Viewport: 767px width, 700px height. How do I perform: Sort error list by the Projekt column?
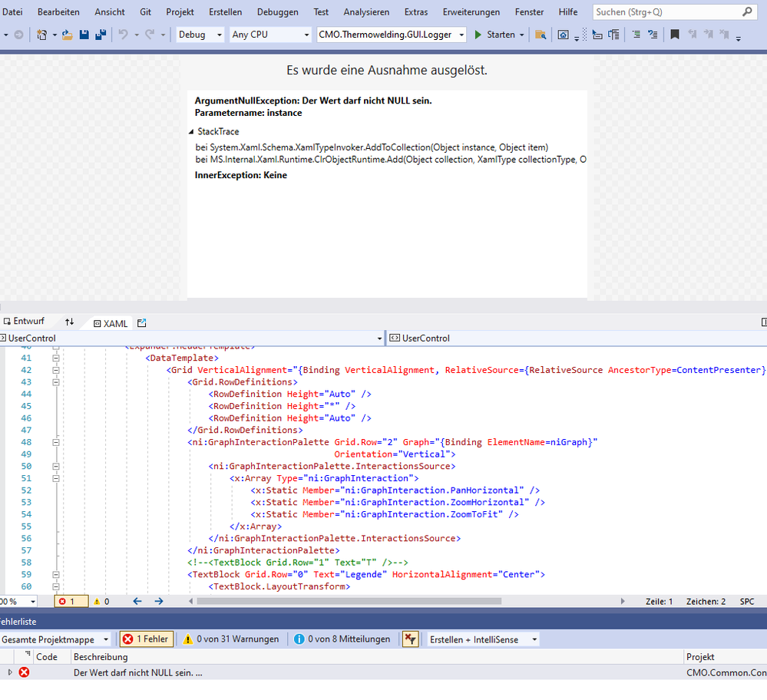(x=700, y=657)
